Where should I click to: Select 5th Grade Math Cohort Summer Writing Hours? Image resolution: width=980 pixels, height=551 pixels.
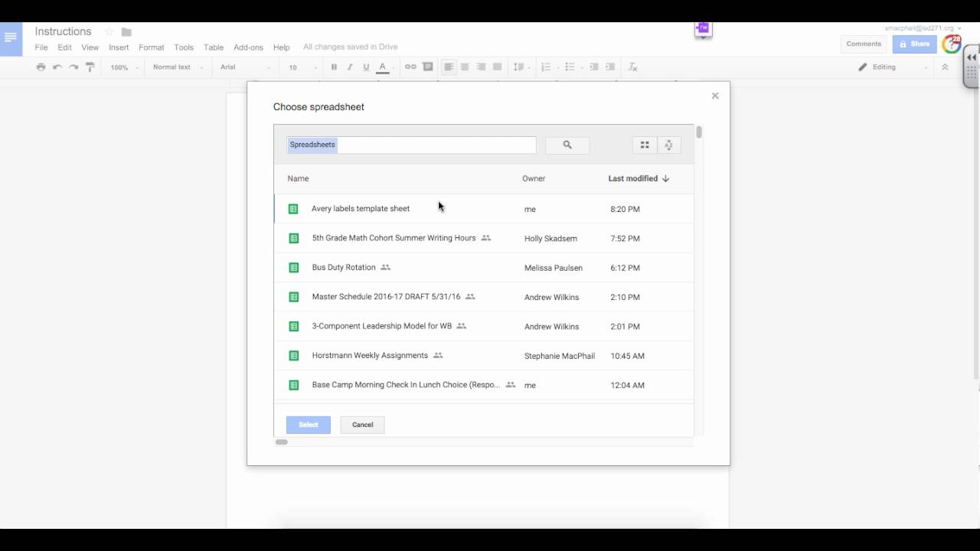484,238
